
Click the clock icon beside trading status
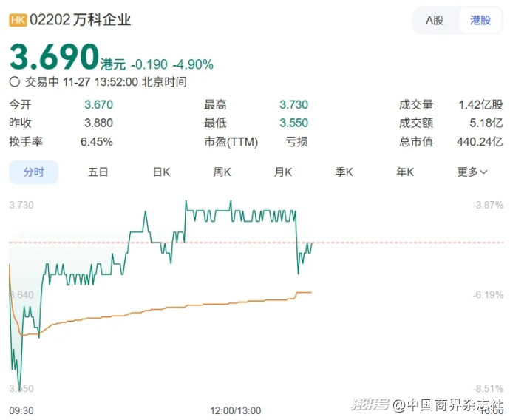tap(15, 82)
